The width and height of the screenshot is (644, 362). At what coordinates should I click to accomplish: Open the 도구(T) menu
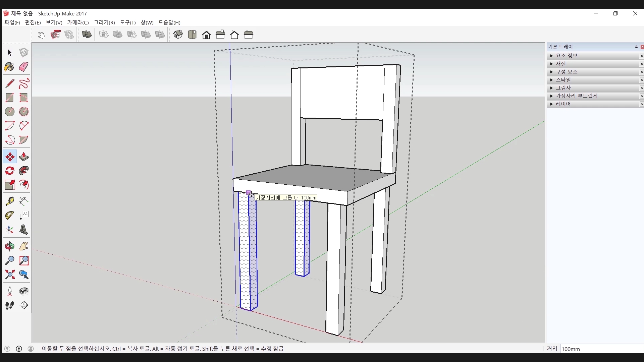tap(127, 22)
